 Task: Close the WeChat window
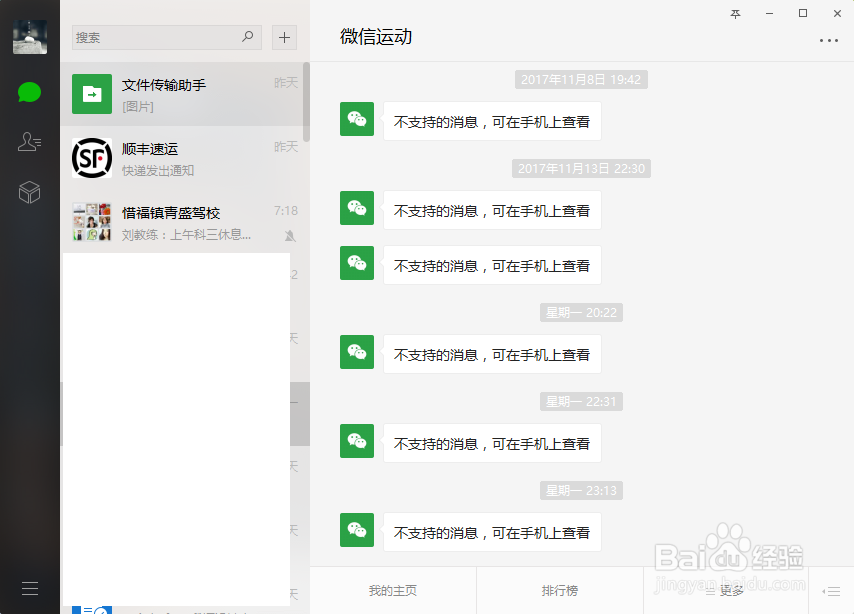[x=837, y=14]
